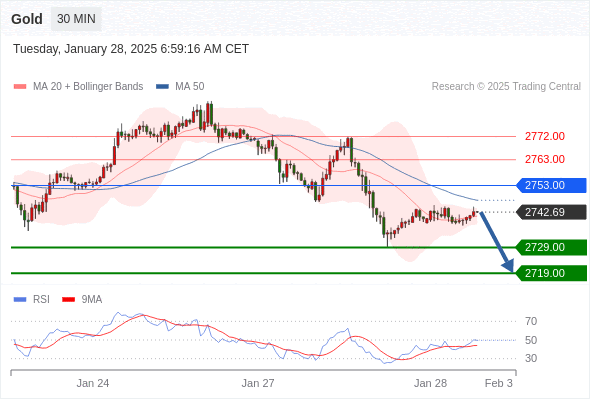590x400 pixels.
Task: Click the RSI legend swatch
Action: click(x=20, y=300)
